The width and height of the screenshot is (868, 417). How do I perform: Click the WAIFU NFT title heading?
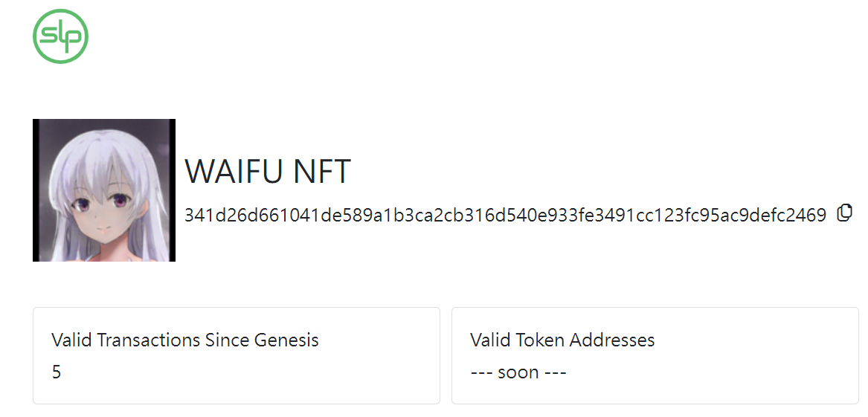point(267,172)
